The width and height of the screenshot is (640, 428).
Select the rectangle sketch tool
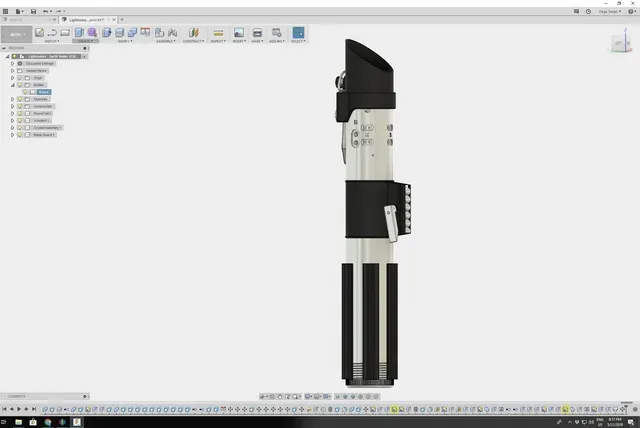click(x=65, y=33)
